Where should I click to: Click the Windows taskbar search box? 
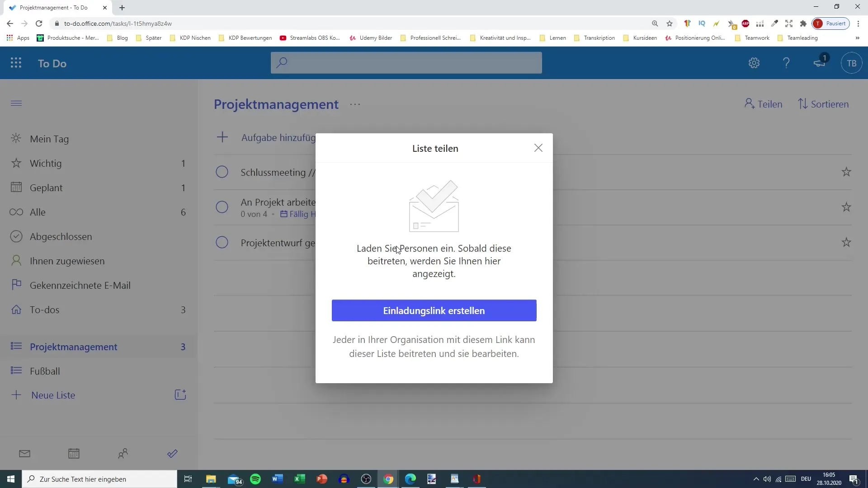point(99,479)
